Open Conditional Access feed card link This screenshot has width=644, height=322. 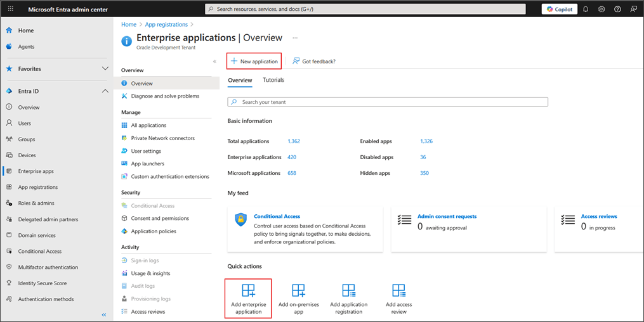277,216
